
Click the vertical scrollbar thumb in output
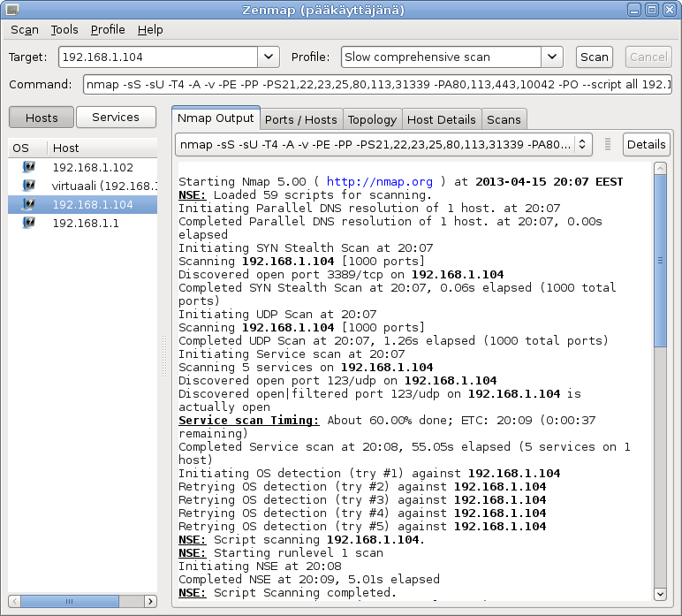660,261
